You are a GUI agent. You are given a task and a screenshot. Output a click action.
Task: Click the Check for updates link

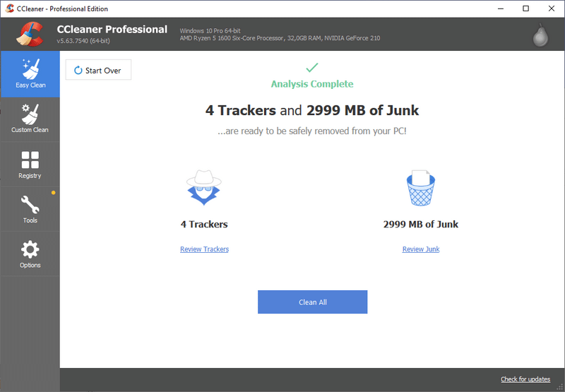point(525,379)
